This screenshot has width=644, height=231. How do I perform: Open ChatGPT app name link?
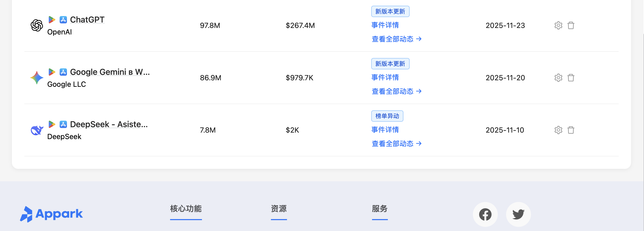[x=87, y=20]
